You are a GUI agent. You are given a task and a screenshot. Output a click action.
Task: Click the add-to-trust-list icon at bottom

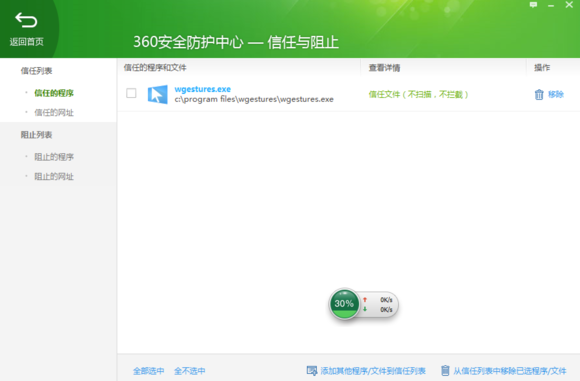coord(312,370)
